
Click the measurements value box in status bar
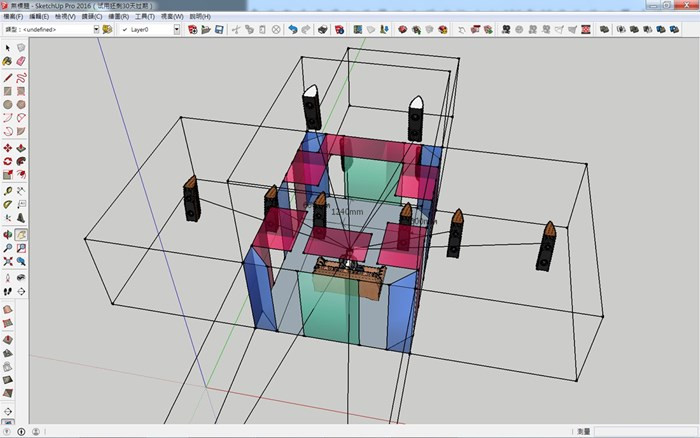coord(640,431)
